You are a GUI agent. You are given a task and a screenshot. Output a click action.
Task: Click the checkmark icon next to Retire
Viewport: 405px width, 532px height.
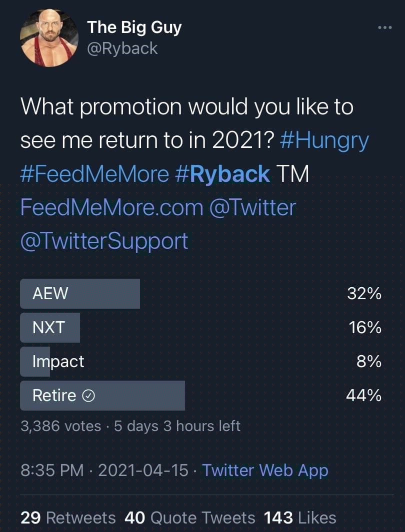[x=88, y=396]
